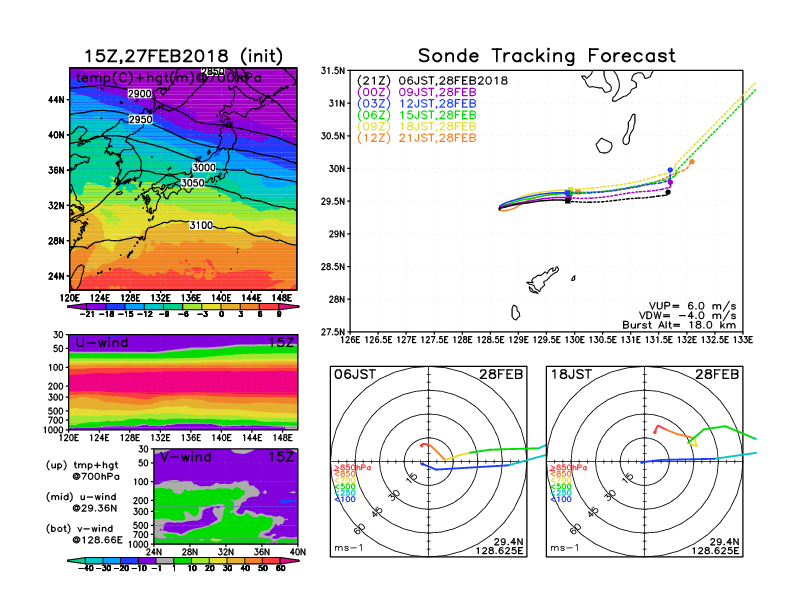Image resolution: width=792 pixels, height=612 pixels.
Task: Click the 'temp(C)+hgt(m)@700hPa' map label
Action: click(169, 78)
